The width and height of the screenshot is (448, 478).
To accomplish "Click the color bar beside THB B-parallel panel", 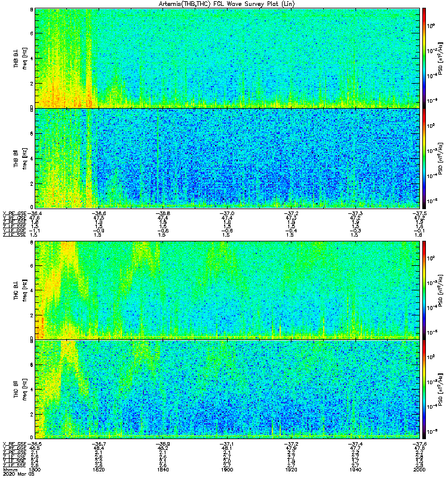I will [424, 158].
